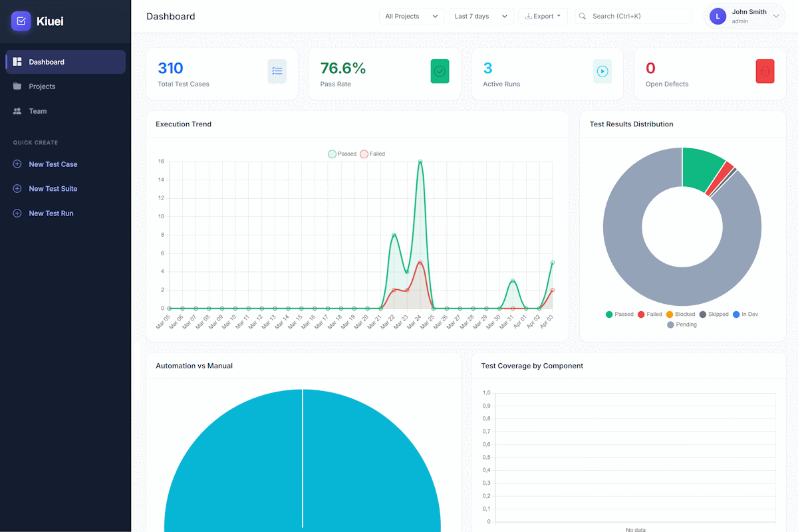
Task: Click the Kiuei app logo
Action: (x=22, y=21)
